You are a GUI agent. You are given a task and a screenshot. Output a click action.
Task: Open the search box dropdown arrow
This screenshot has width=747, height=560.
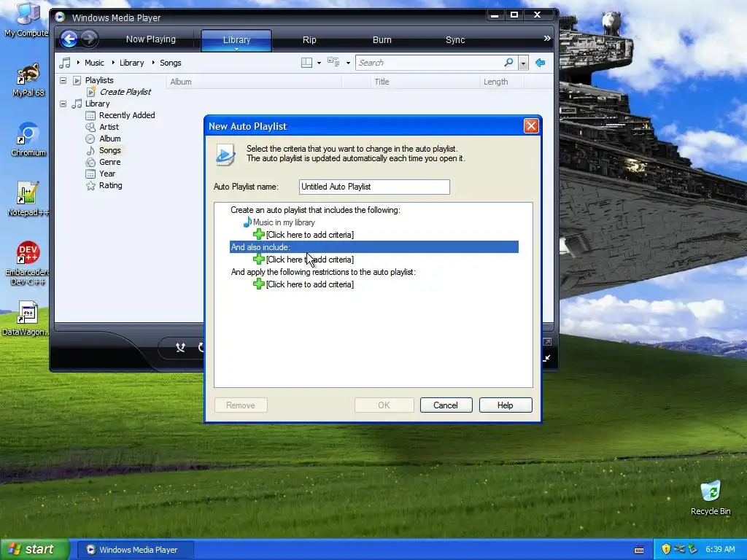point(523,63)
